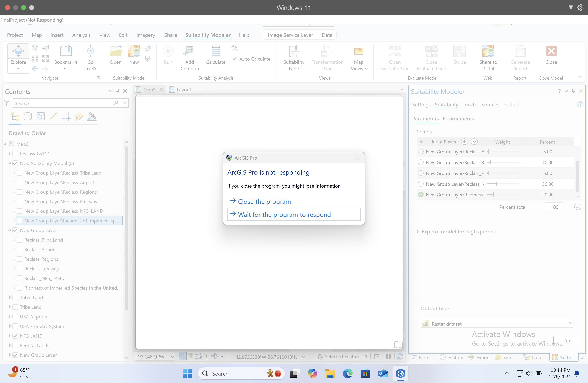This screenshot has width=588, height=383.
Task: Open the Analysis ribbon tab
Action: (81, 35)
